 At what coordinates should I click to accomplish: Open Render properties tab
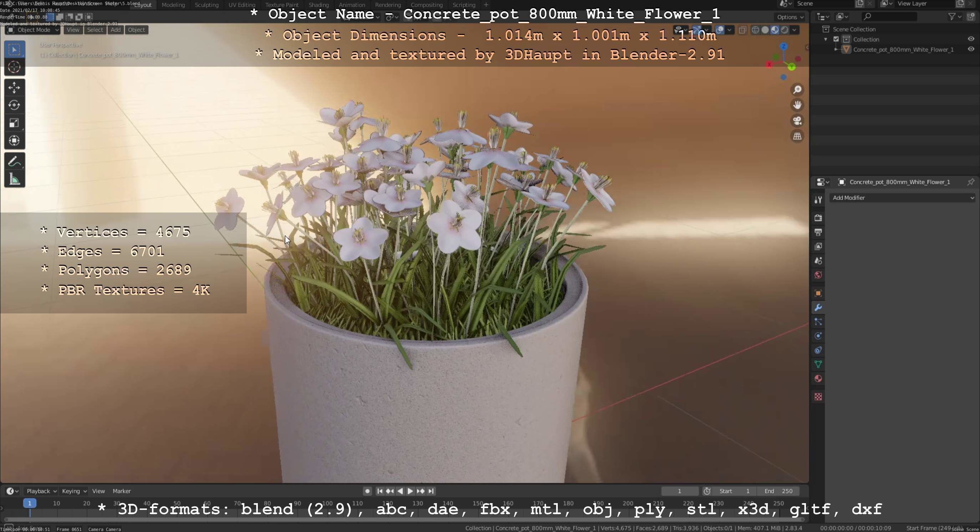(818, 218)
